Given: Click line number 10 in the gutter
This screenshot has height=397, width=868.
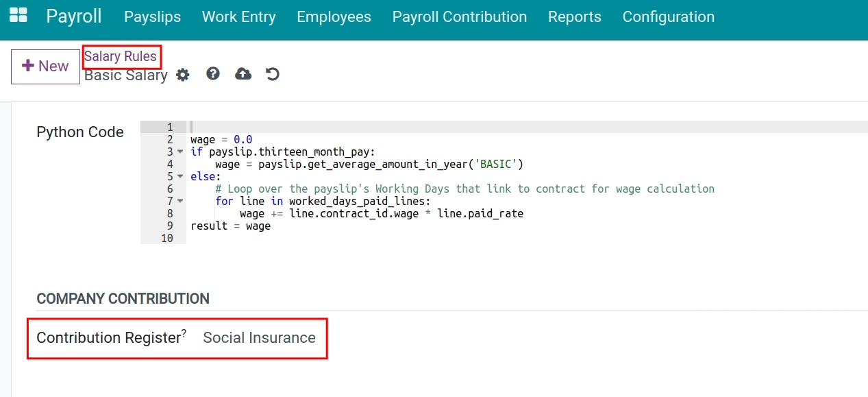Looking at the screenshot, I should [166, 238].
